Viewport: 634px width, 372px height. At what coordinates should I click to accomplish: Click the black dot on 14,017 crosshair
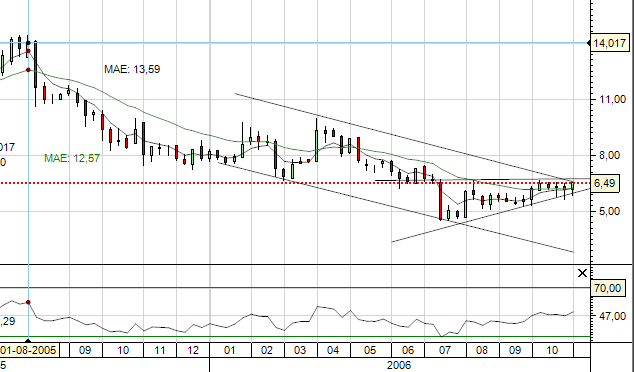[28, 43]
